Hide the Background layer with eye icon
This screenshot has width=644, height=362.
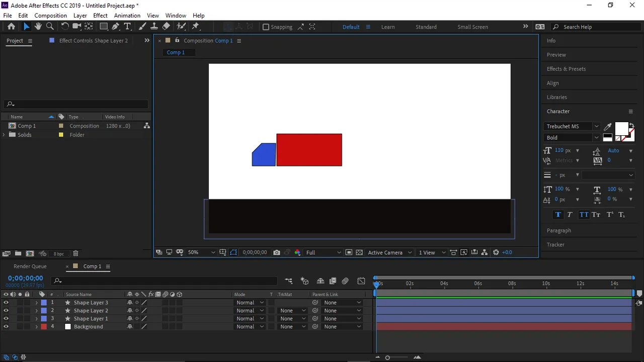point(6,327)
